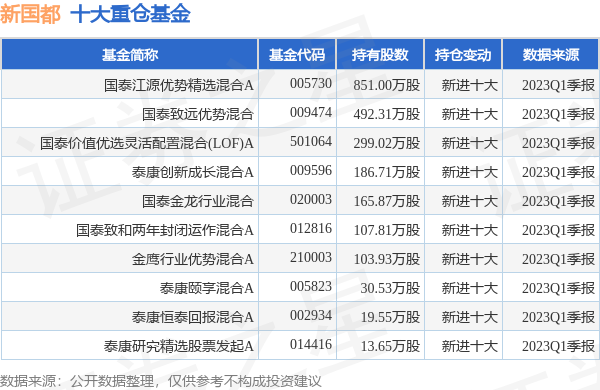Click holdings value 19.55万股

(x=390, y=317)
